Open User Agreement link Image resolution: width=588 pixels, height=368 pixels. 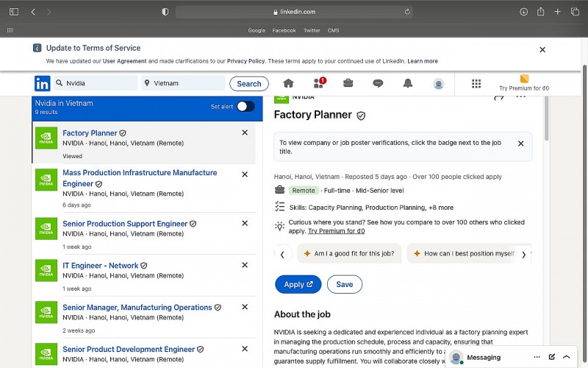point(124,61)
